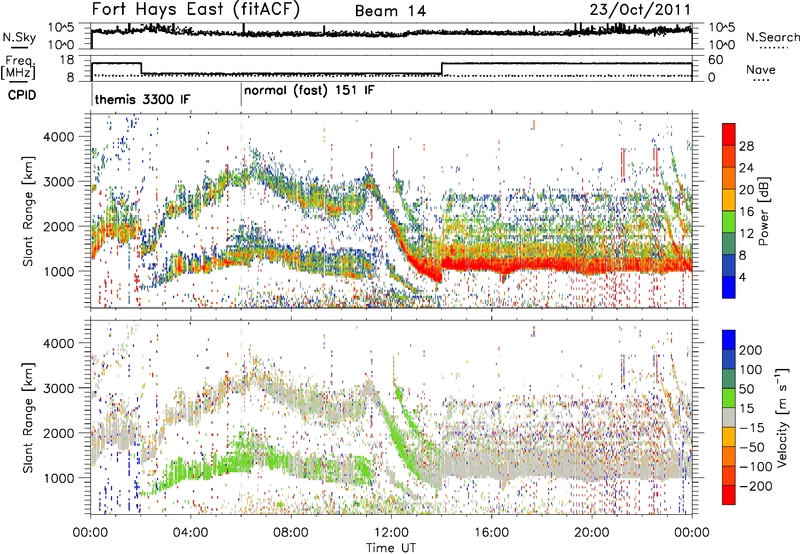Click the '12:00' time axis tick label
This screenshot has height=554, width=800.
pos(391,533)
